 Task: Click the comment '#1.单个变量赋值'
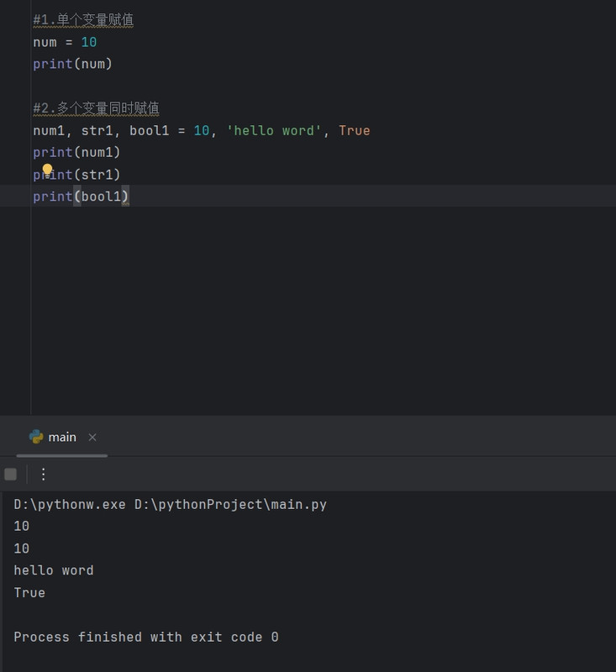click(x=83, y=19)
